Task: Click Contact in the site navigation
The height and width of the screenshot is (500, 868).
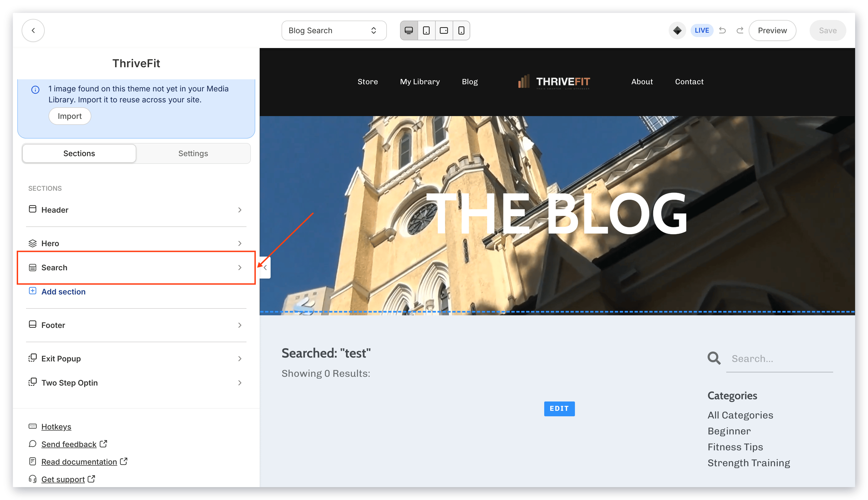Action: coord(689,82)
